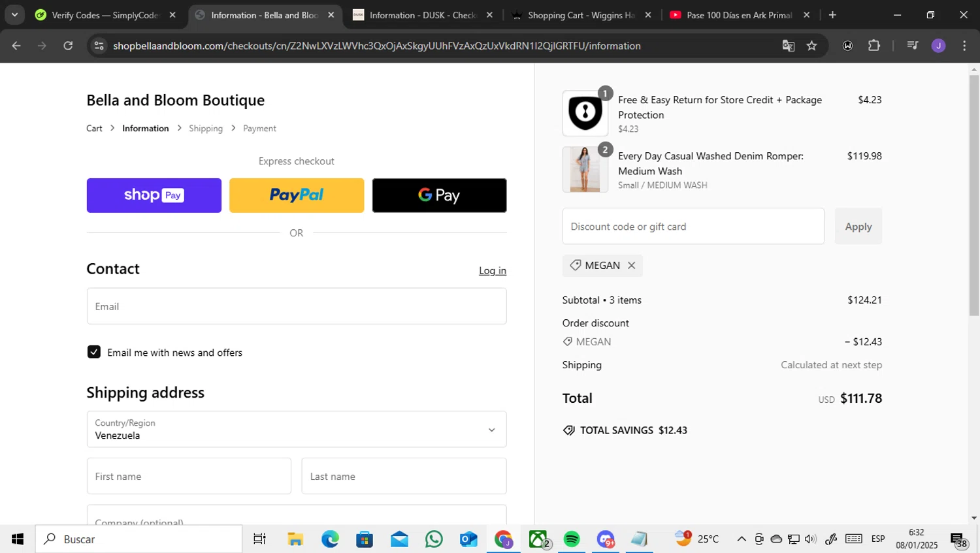This screenshot has height=553, width=980.
Task: Click the Last name field
Action: [404, 476]
